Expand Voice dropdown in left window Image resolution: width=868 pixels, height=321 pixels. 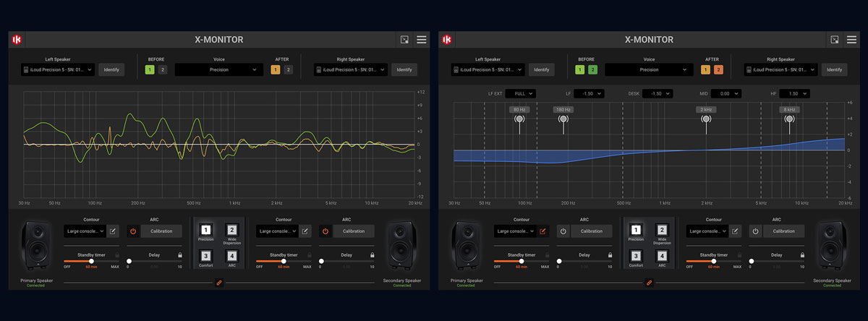click(218, 70)
